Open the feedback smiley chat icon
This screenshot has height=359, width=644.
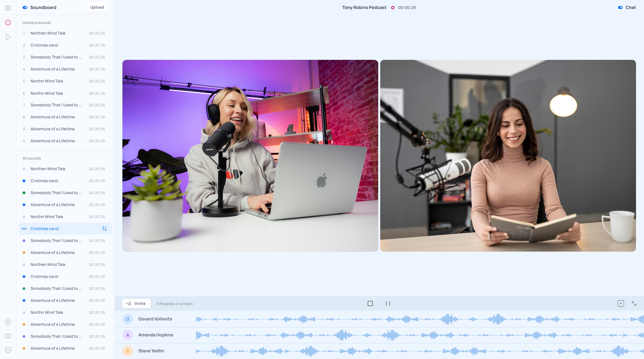pyautogui.click(x=8, y=350)
